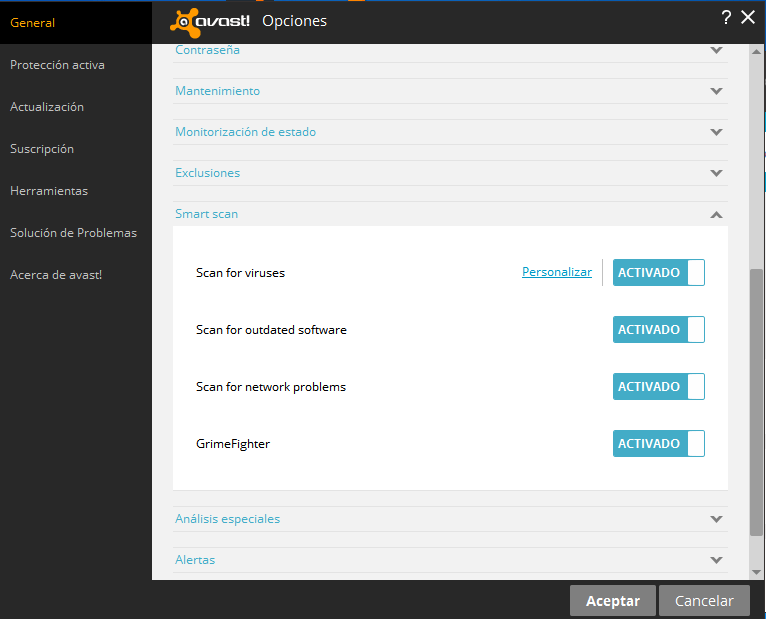Viewport: 766px width, 619px height.
Task: Click the 'Opciones' window title text
Action: pos(294,21)
